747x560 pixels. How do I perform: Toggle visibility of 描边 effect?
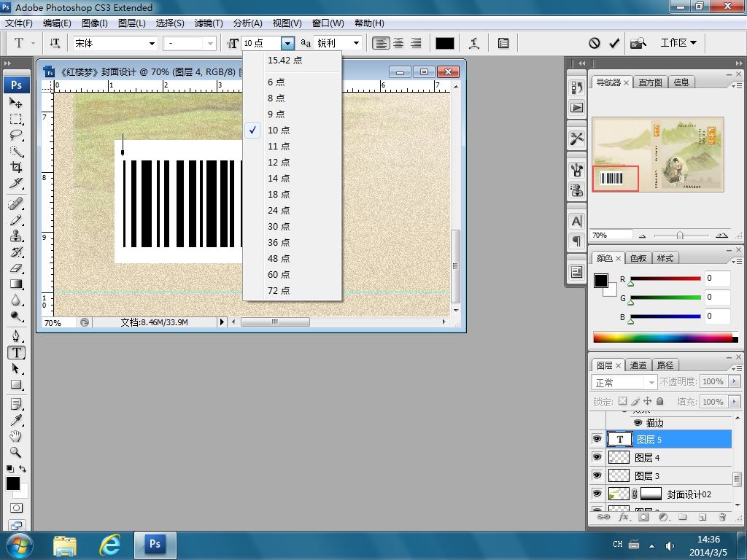pos(638,423)
